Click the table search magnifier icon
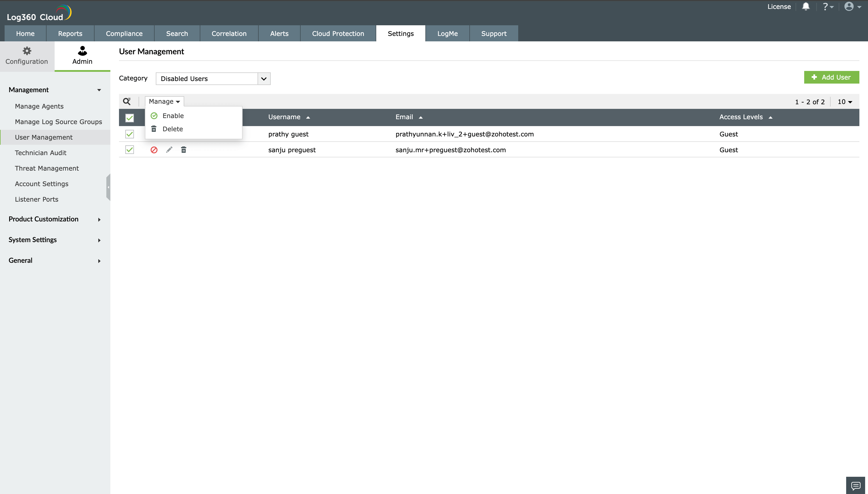868x494 pixels. coord(127,101)
